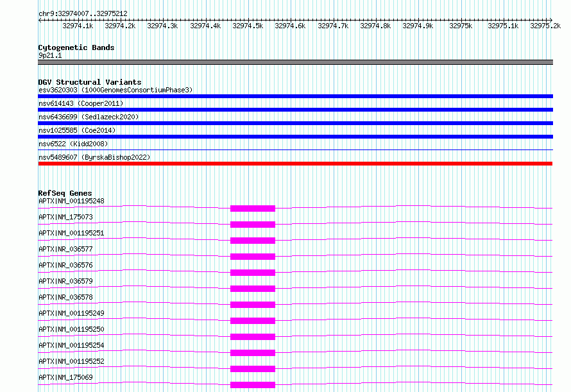Image resolution: width=571 pixels, height=392 pixels.
Task: Click the blue bar under esv3620303
Action: [x=295, y=96]
